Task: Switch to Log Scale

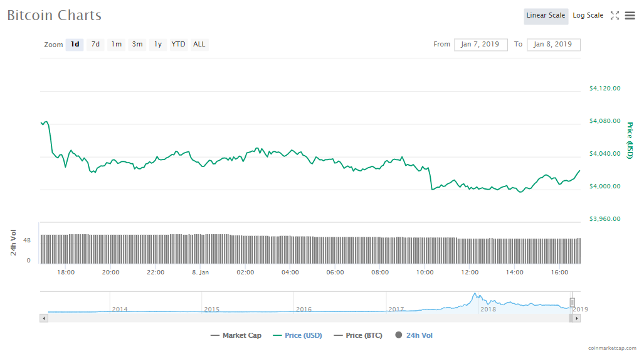Action: pyautogui.click(x=588, y=16)
